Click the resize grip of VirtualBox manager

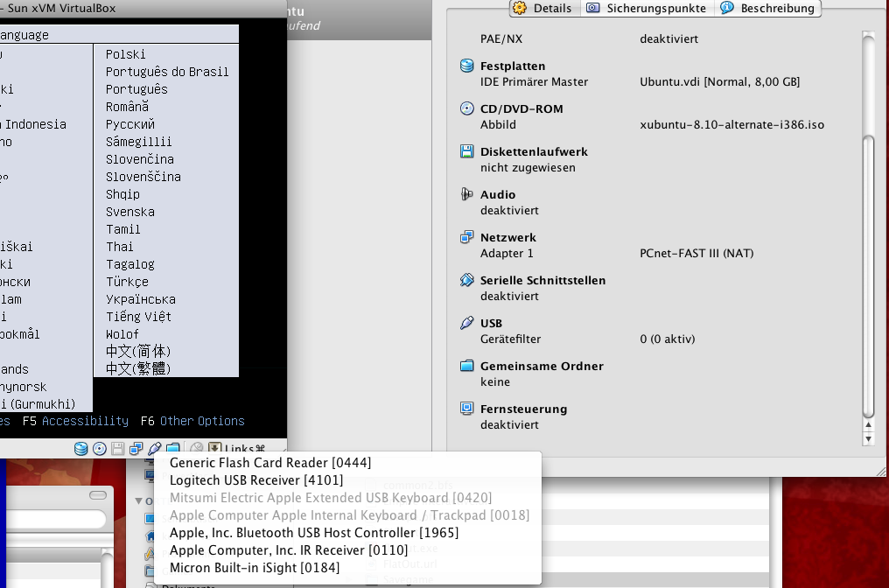[x=880, y=472]
